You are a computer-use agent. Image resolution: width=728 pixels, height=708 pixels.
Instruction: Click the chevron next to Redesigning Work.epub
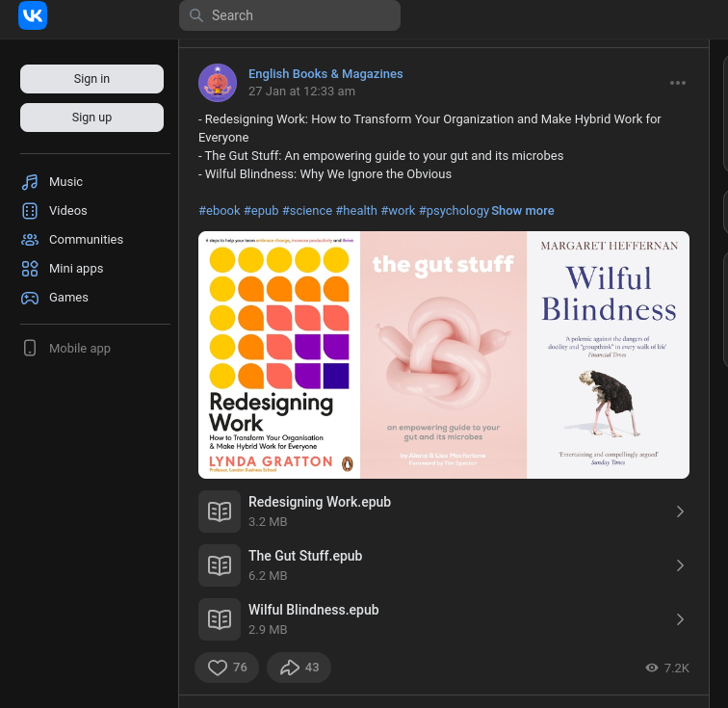tap(680, 511)
